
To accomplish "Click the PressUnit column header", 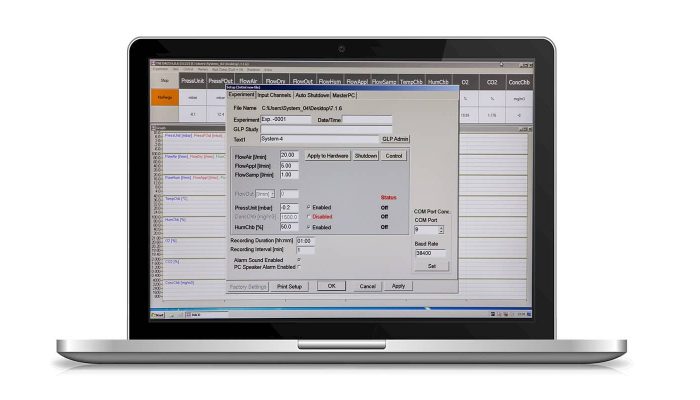I will (x=192, y=81).
